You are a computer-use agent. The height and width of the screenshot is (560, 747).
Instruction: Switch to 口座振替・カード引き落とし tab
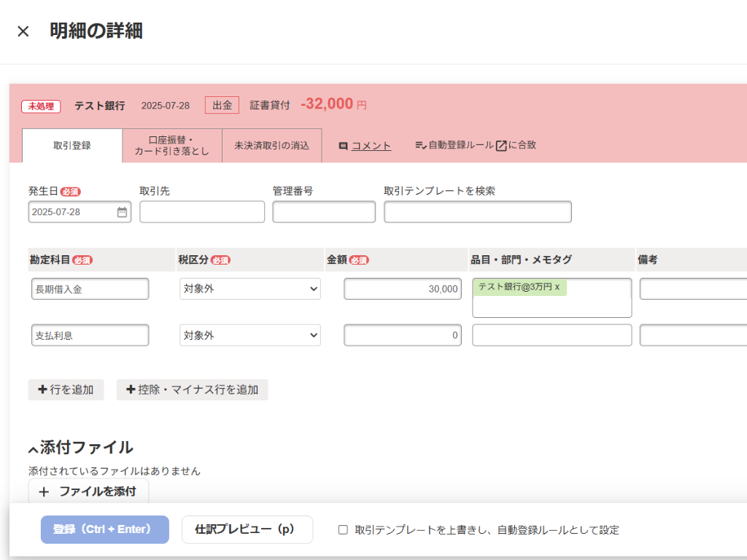click(172, 145)
